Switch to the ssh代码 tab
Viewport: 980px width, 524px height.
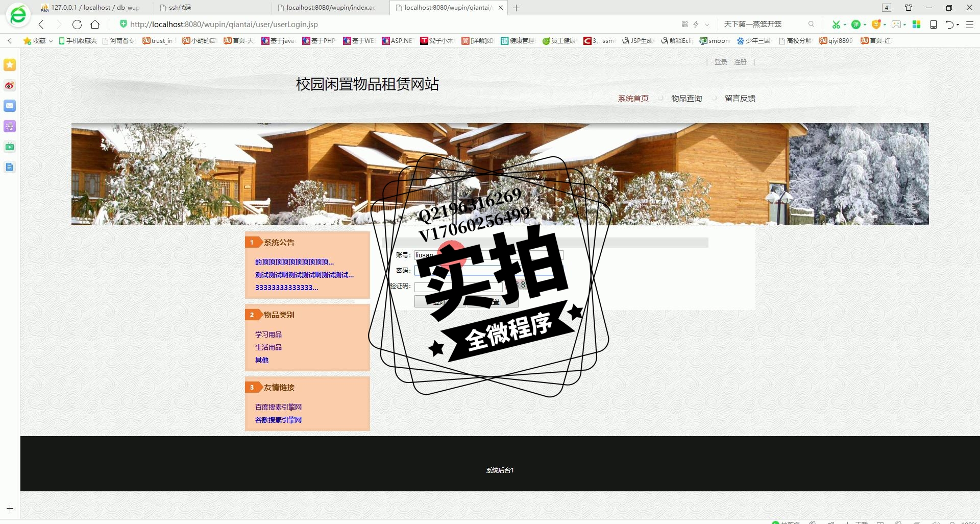213,8
